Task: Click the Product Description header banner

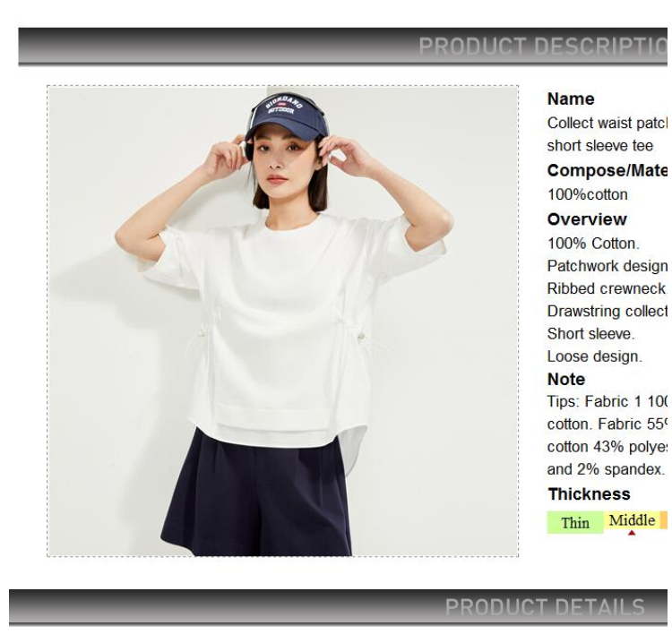Action: 342,47
